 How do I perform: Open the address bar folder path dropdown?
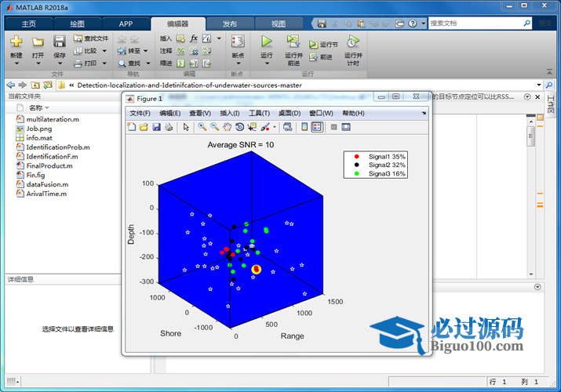pos(538,85)
